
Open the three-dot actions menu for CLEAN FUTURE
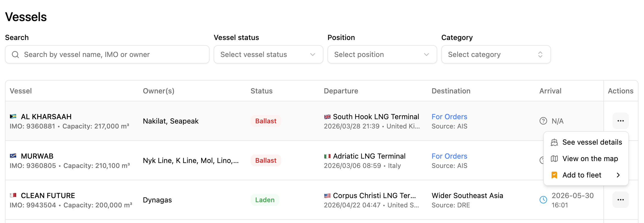click(620, 200)
